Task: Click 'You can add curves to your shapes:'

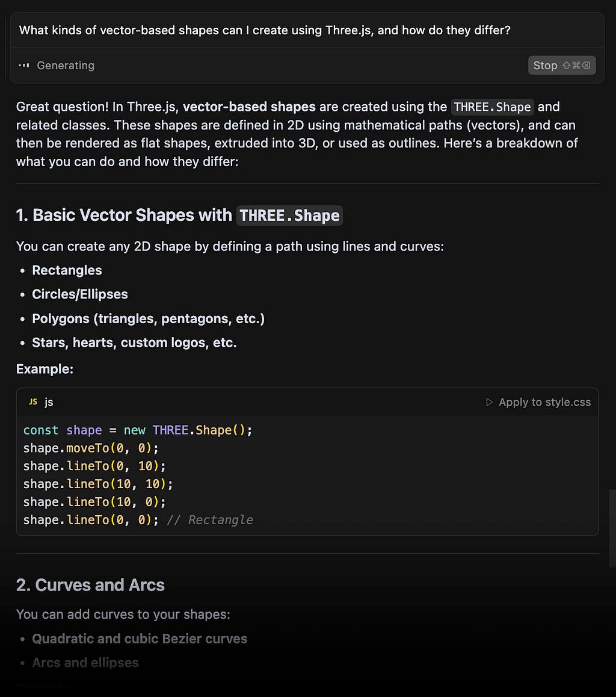Action: pos(123,615)
